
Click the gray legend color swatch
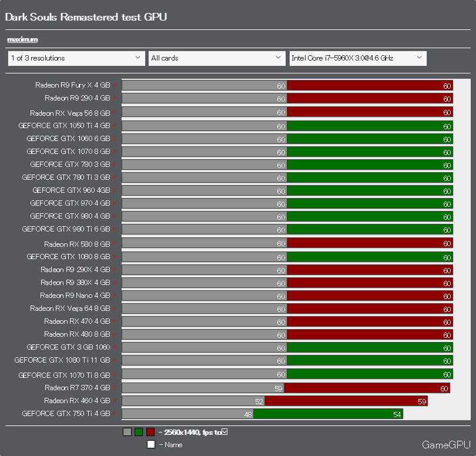tap(127, 432)
